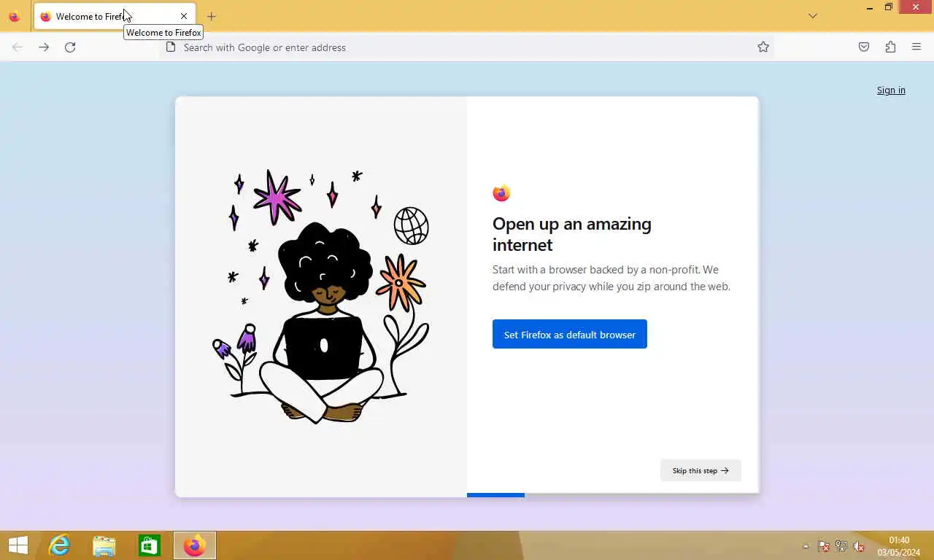Screen dimensions: 934x560
Task: Focus the Search with Google address bar
Action: (x=467, y=47)
